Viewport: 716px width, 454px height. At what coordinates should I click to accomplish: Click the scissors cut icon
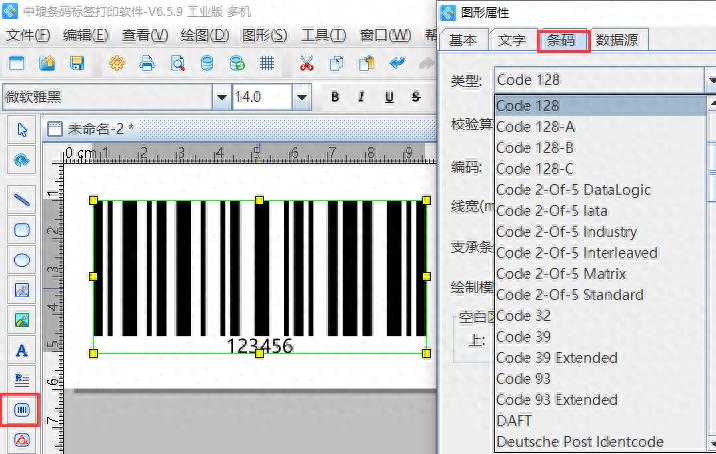307,64
